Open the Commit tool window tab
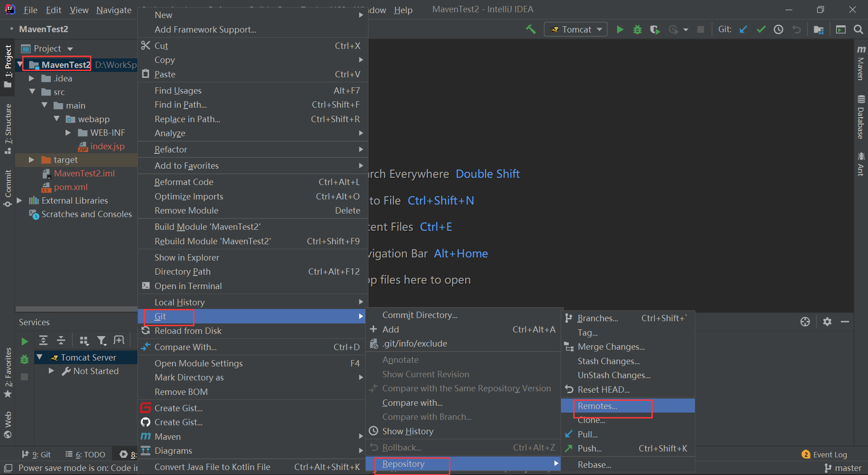868x475 pixels. tap(8, 188)
